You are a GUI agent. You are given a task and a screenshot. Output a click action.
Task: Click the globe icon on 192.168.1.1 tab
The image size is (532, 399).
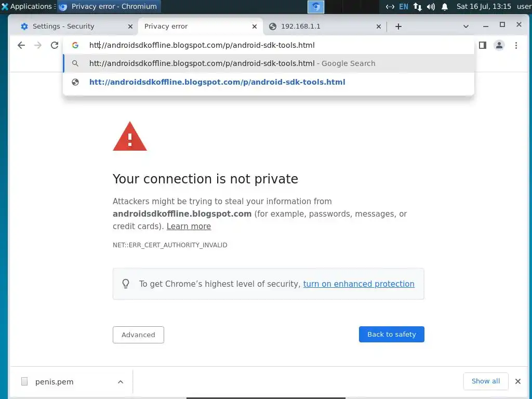coord(272,26)
